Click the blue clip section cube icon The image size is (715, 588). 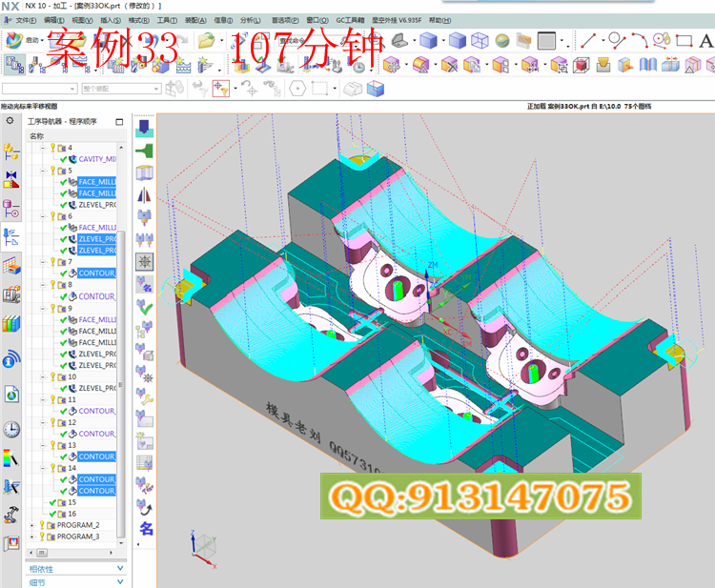(x=376, y=89)
